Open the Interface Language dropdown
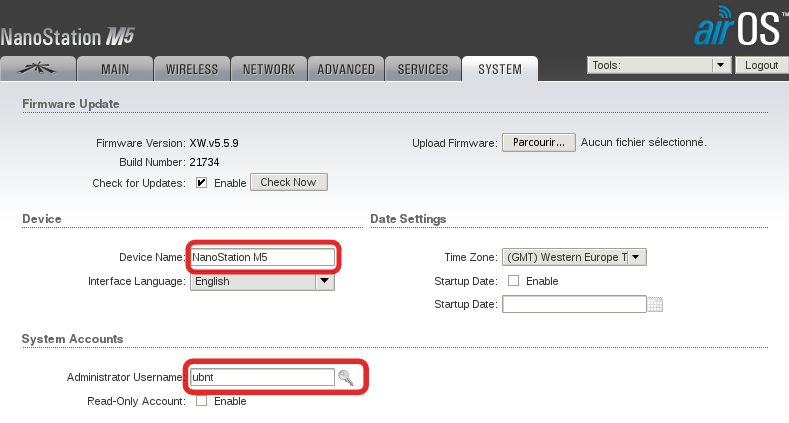The image size is (789, 423). [x=262, y=281]
